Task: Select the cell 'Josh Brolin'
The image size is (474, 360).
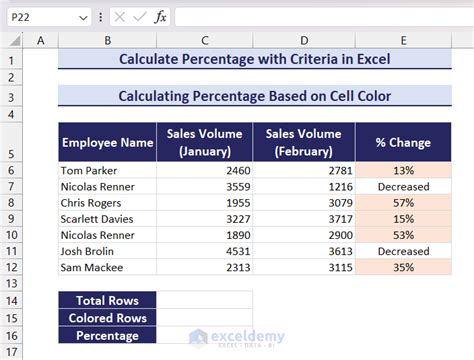Action: [x=107, y=251]
